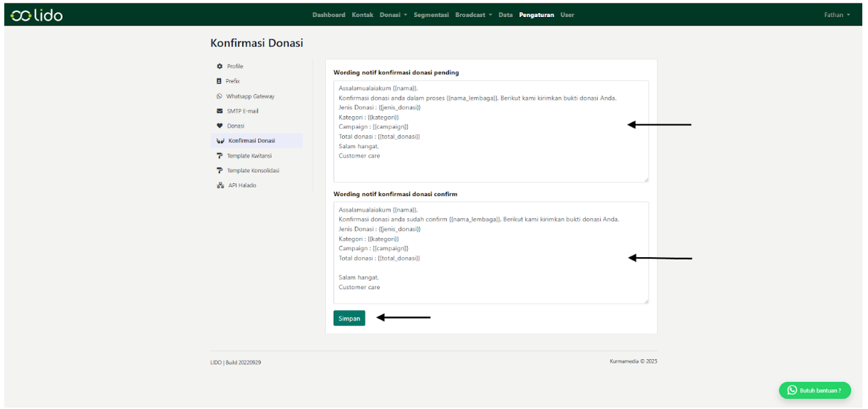Click the Template Kwitansi icon
Viewport: 868px width, 409px height.
219,155
